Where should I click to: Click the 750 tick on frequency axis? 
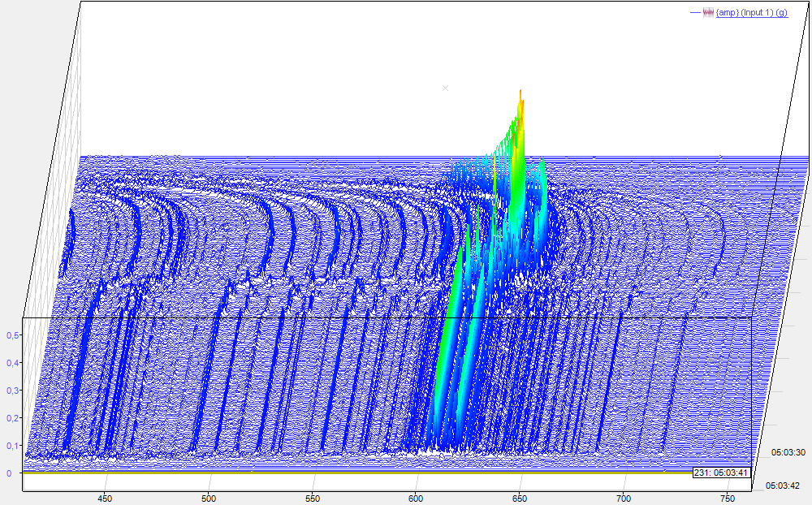[x=727, y=499]
